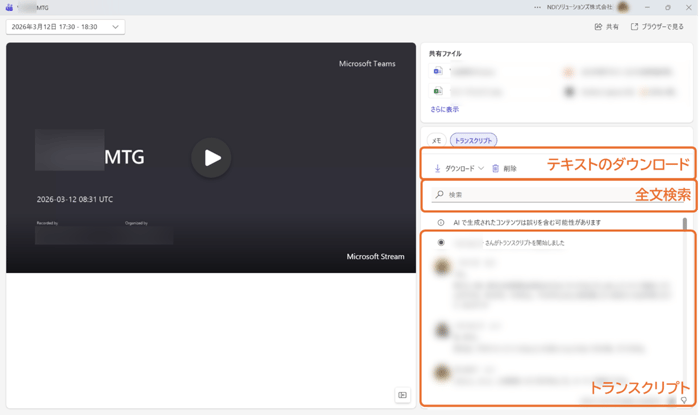700x415 pixels.
Task: Click the magnifier icon in search box
Action: 440,194
